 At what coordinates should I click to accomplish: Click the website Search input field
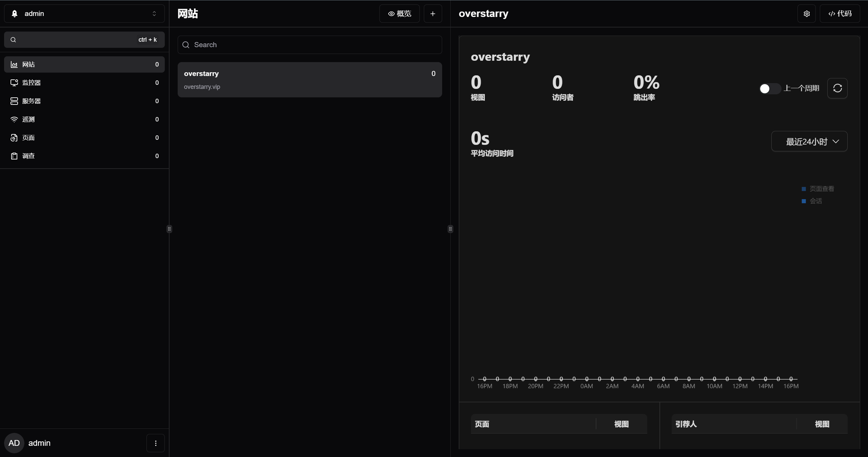[310, 45]
